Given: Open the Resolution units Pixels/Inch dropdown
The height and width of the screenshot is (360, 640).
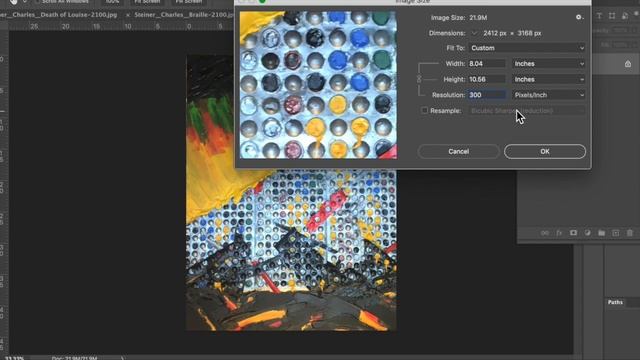Looking at the screenshot, I should coord(549,95).
